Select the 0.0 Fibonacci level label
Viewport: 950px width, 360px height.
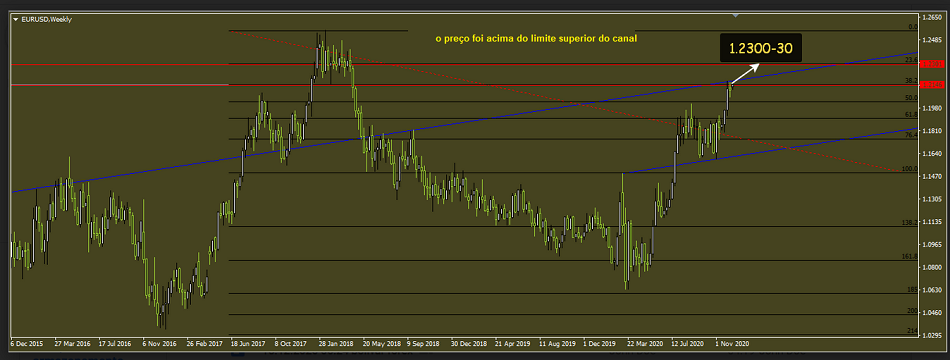point(912,27)
